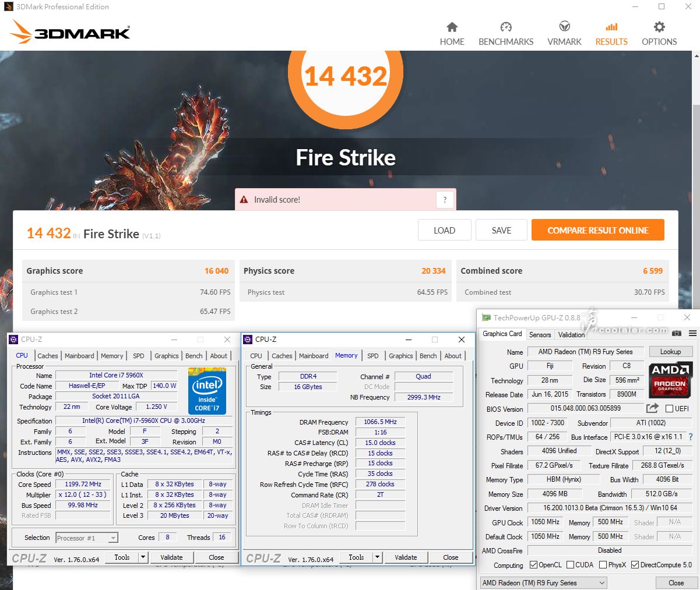Toggle the DirectCompute 5.0 checkbox
The image size is (700, 590).
point(635,565)
